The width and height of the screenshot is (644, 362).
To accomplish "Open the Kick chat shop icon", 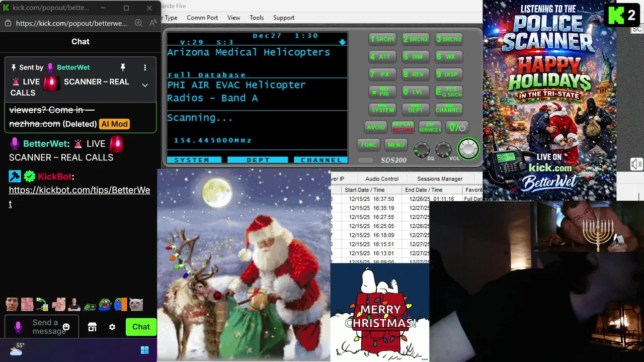I will pos(92,327).
